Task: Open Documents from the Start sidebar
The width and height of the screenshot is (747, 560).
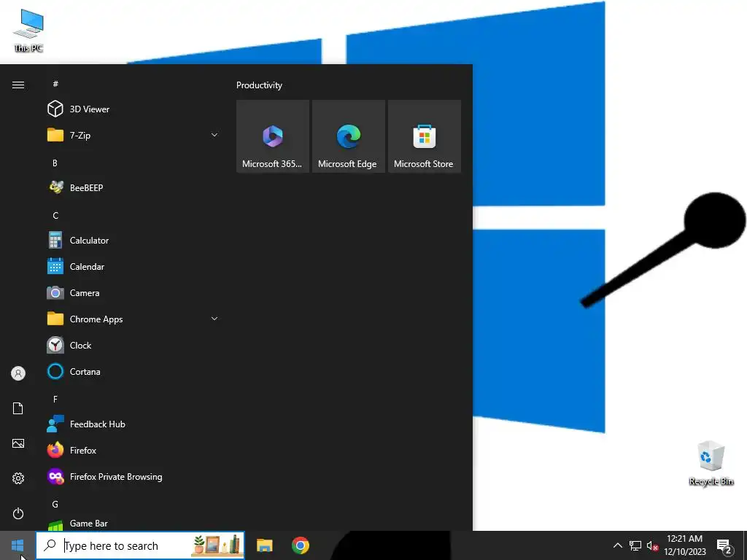Action: [x=18, y=408]
